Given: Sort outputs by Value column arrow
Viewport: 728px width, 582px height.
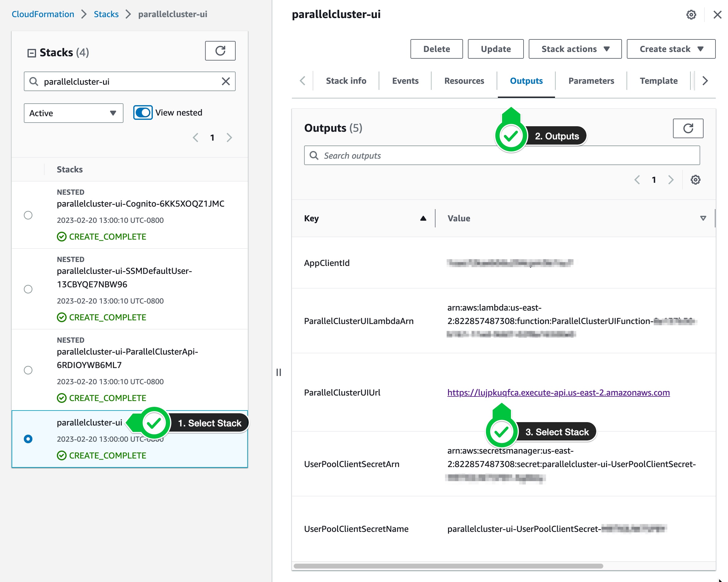Looking at the screenshot, I should pos(703,219).
